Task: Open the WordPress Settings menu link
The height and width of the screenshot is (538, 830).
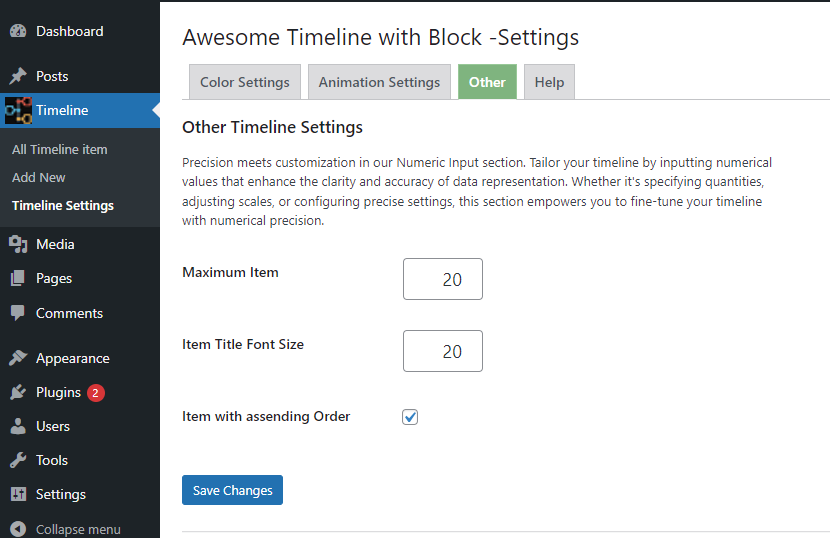Action: click(x=61, y=495)
